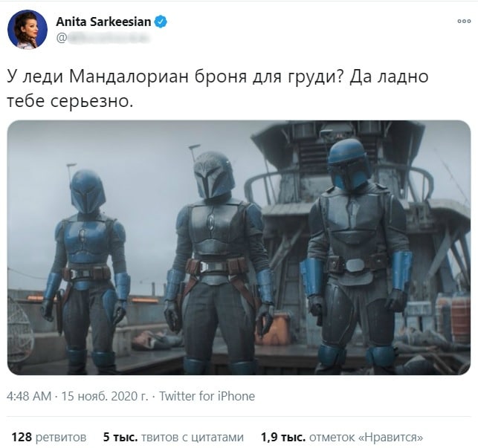Click the date 15 нояб. 2020 г.
Image resolution: width=478 pixels, height=448 pixels.
(105, 396)
